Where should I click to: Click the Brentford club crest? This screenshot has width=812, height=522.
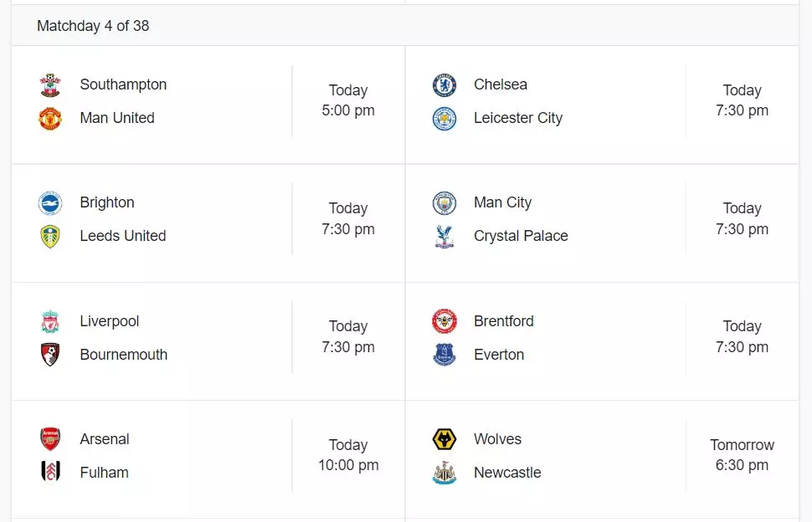pyautogui.click(x=445, y=321)
